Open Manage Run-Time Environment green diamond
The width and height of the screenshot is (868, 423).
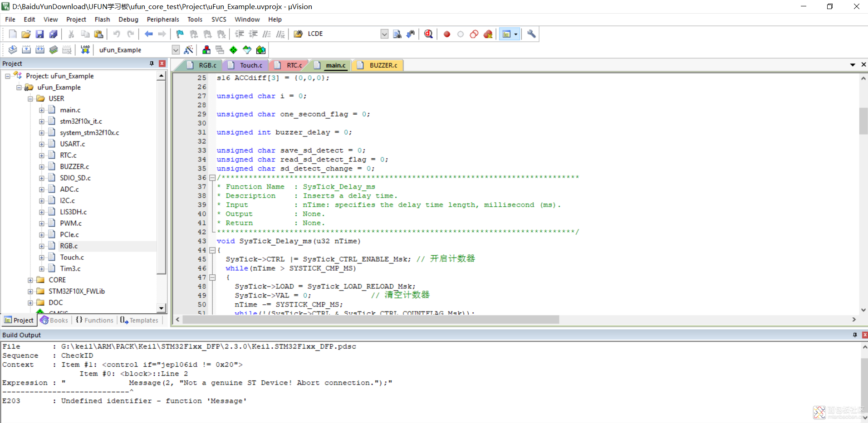[233, 50]
